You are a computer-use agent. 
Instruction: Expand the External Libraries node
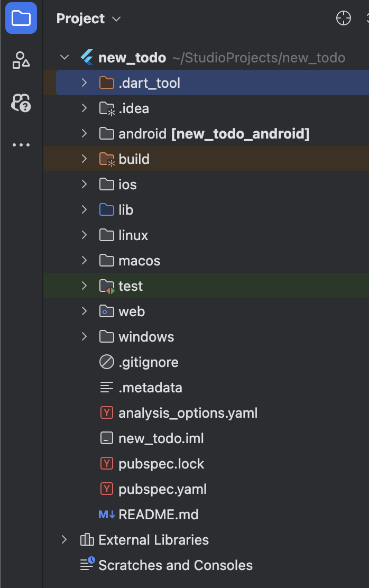point(64,540)
